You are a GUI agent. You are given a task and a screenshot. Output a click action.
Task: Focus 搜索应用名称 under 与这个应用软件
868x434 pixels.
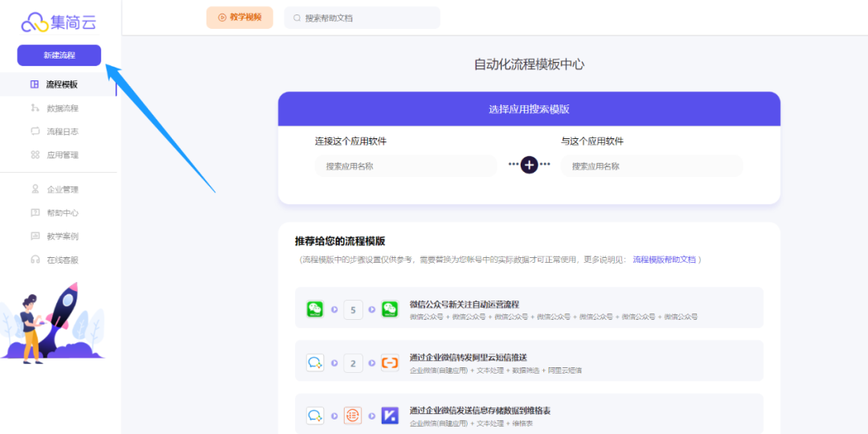[652, 166]
